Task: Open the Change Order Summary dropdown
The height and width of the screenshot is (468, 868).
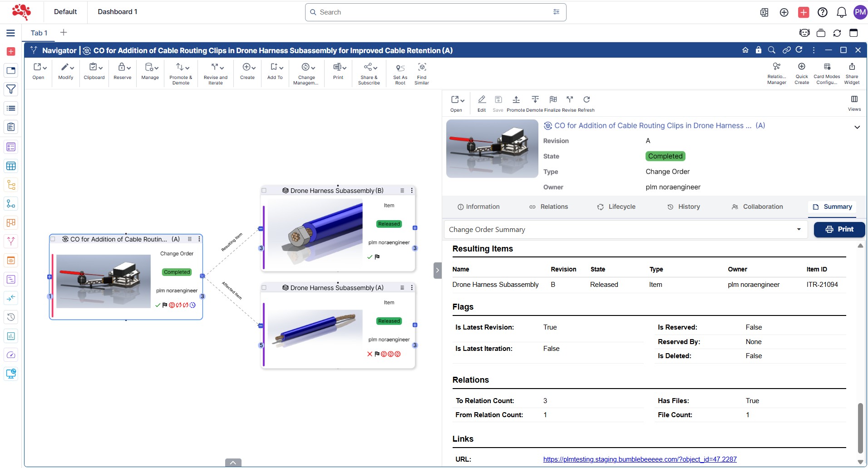Action: (625, 230)
